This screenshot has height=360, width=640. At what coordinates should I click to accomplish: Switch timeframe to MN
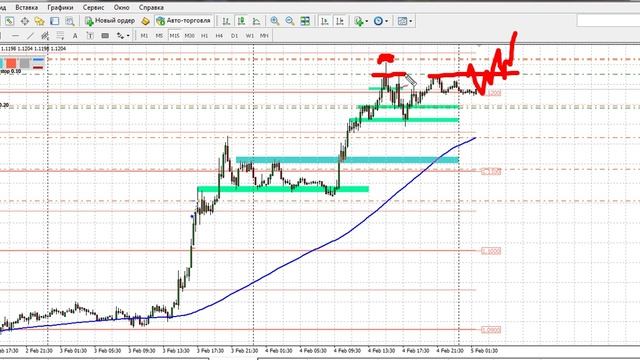pos(264,36)
